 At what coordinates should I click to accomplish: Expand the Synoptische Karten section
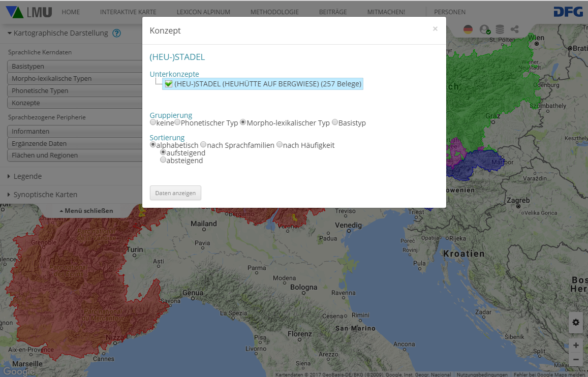[45, 195]
